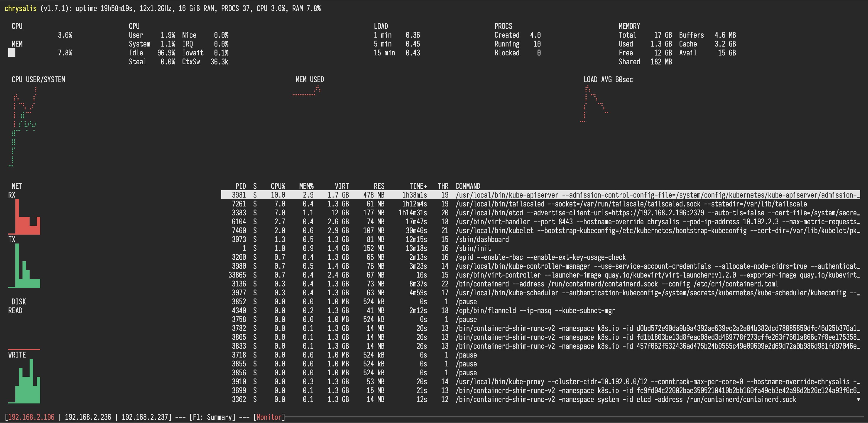Screen dimensions: 868x423
Task: Select node 192.168.2.196 in footer
Action: coord(31,417)
